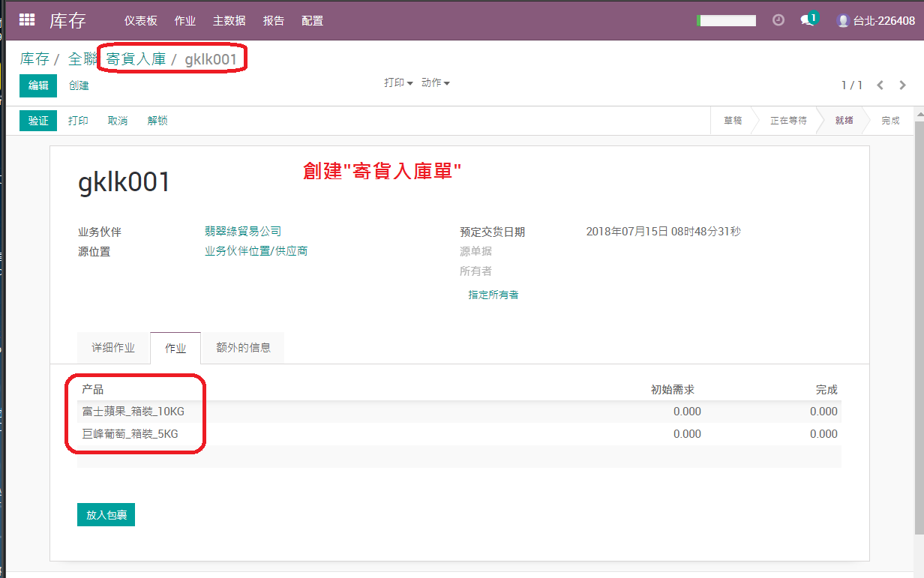Open the 主数据 menu
Viewport: 924px width, 578px height.
[x=229, y=21]
